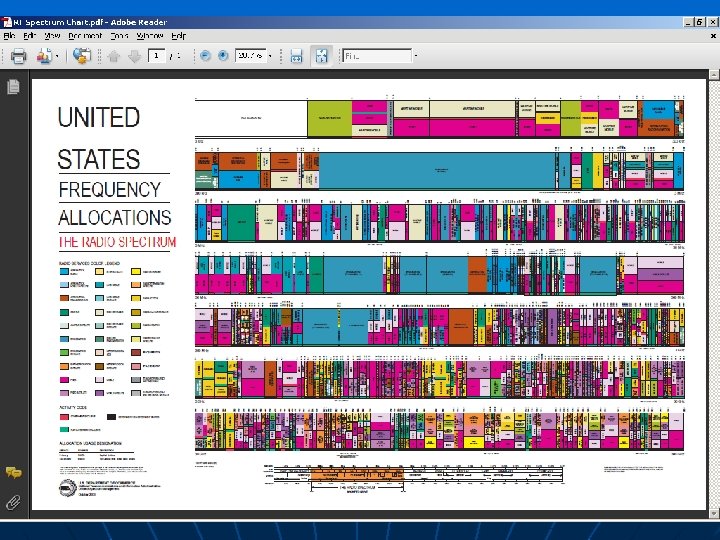Click the globe search toolbar icon
This screenshot has height=540, width=720.
coord(82,56)
